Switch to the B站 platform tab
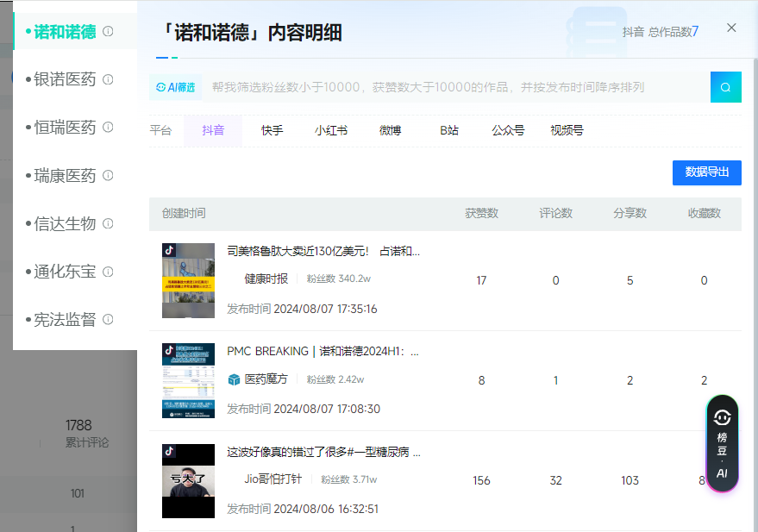This screenshot has height=532, width=758. tap(449, 130)
